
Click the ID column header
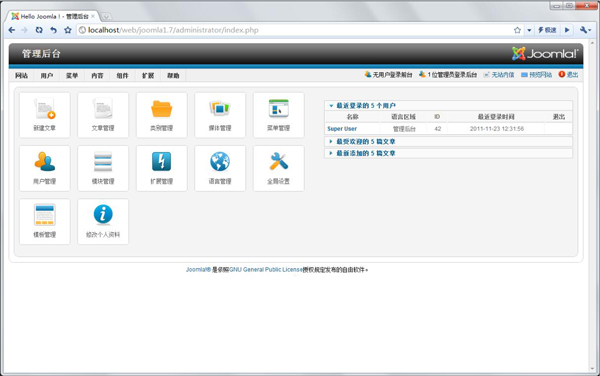tap(437, 117)
